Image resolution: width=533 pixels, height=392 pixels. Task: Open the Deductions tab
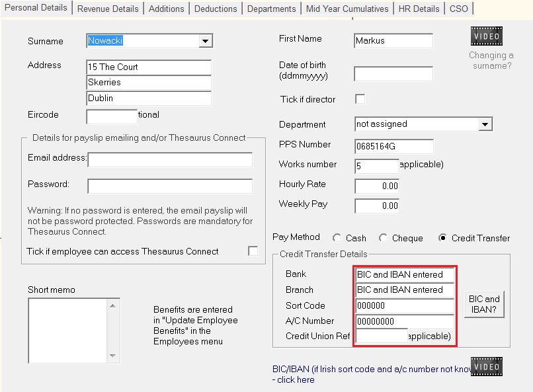pos(216,9)
